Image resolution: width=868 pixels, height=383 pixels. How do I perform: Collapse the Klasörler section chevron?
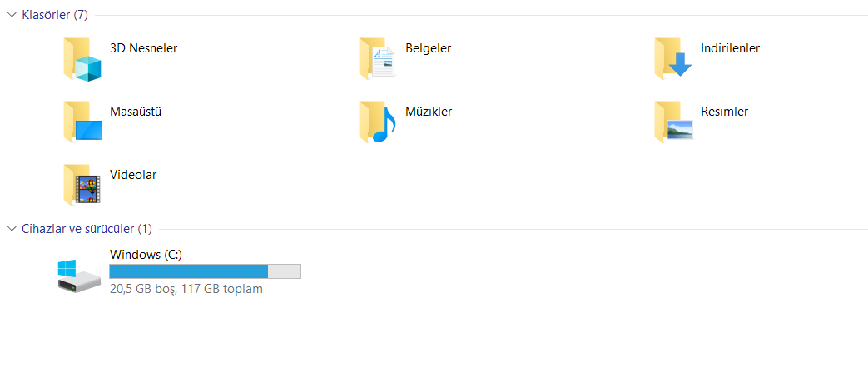point(12,15)
